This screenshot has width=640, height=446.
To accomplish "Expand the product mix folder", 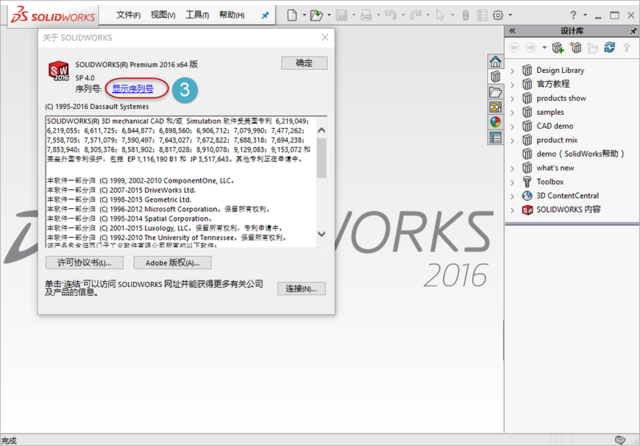I will [x=513, y=140].
